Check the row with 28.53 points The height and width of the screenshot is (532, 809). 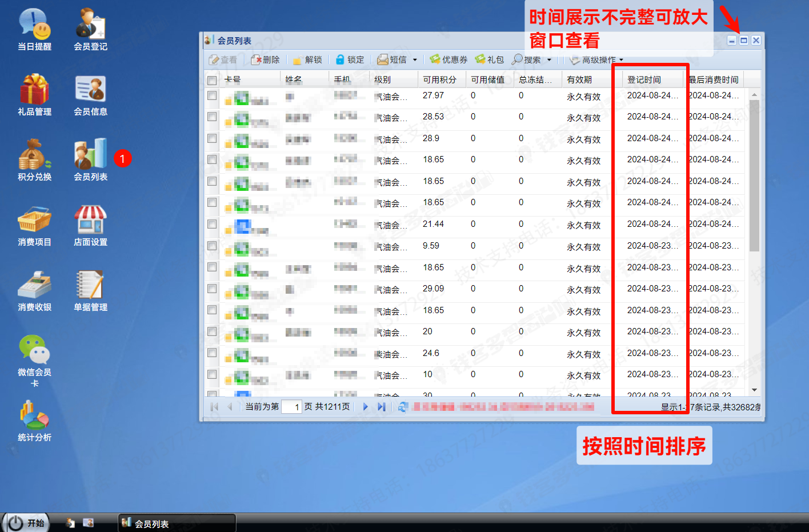tap(212, 117)
